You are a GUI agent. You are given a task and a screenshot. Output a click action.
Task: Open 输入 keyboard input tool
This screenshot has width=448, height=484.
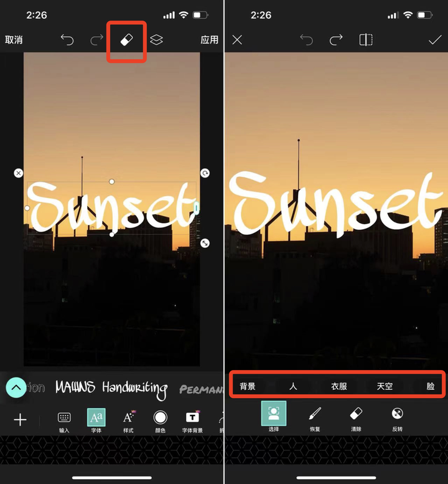(64, 422)
